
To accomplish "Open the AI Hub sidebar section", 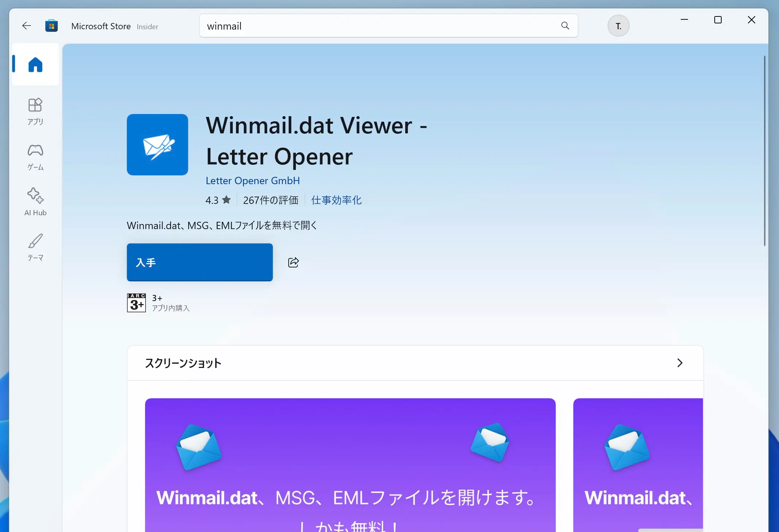I will tap(35, 202).
